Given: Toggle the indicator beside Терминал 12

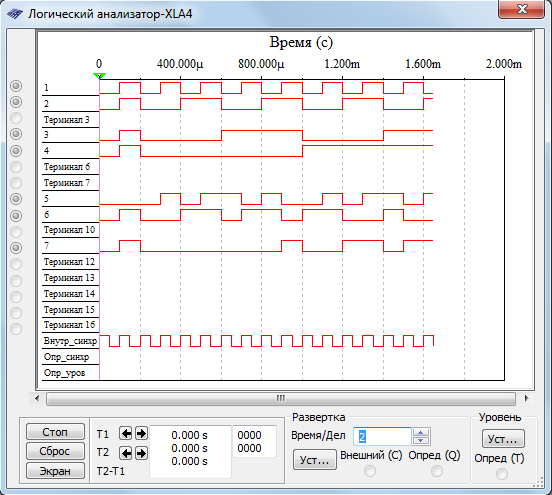Looking at the screenshot, I should pos(16,264).
